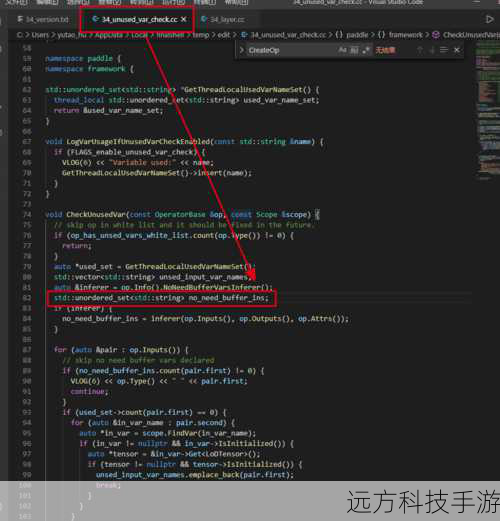
Task: Click 'std::unordered_set<std::string> no_need_buffer_ins;' line
Action: coord(161,298)
